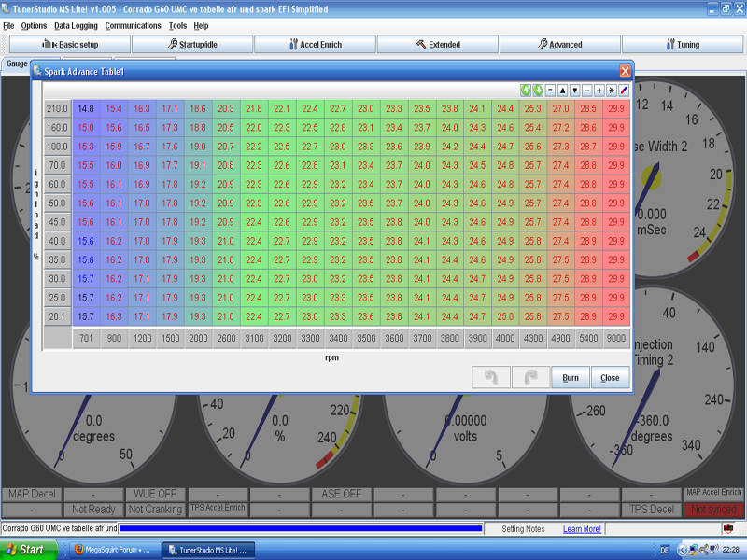The image size is (747, 560).
Task: Open the Data Logging menu
Action: click(x=75, y=26)
